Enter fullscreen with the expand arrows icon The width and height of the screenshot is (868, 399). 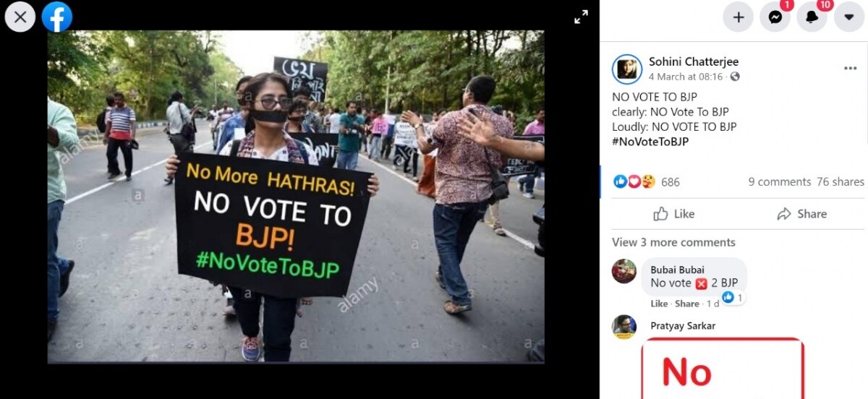pos(581,17)
